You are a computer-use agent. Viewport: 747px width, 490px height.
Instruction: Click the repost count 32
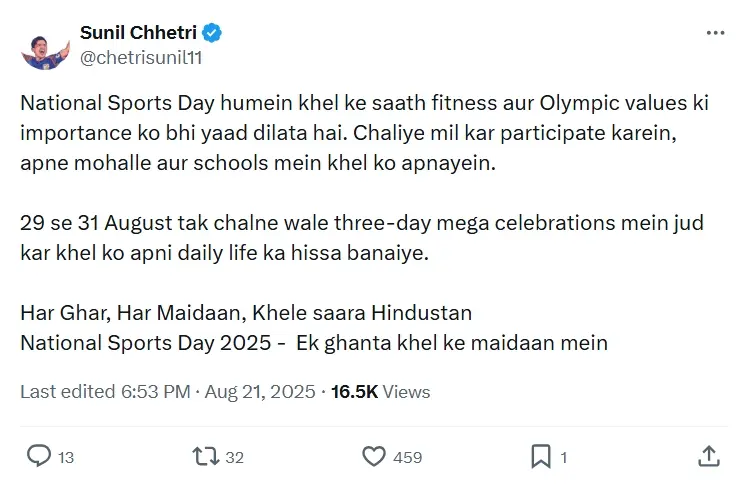click(x=234, y=457)
